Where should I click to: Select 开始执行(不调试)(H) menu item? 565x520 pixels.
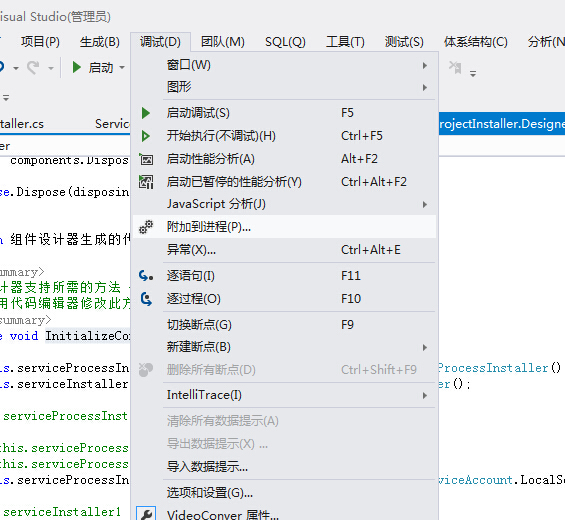point(284,136)
